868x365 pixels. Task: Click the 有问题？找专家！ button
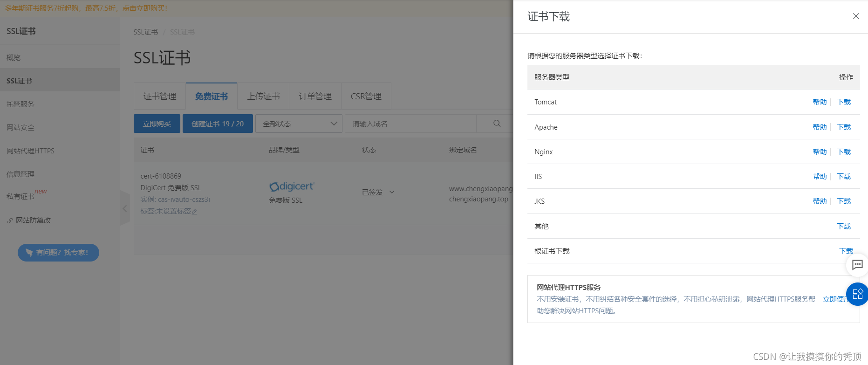58,253
